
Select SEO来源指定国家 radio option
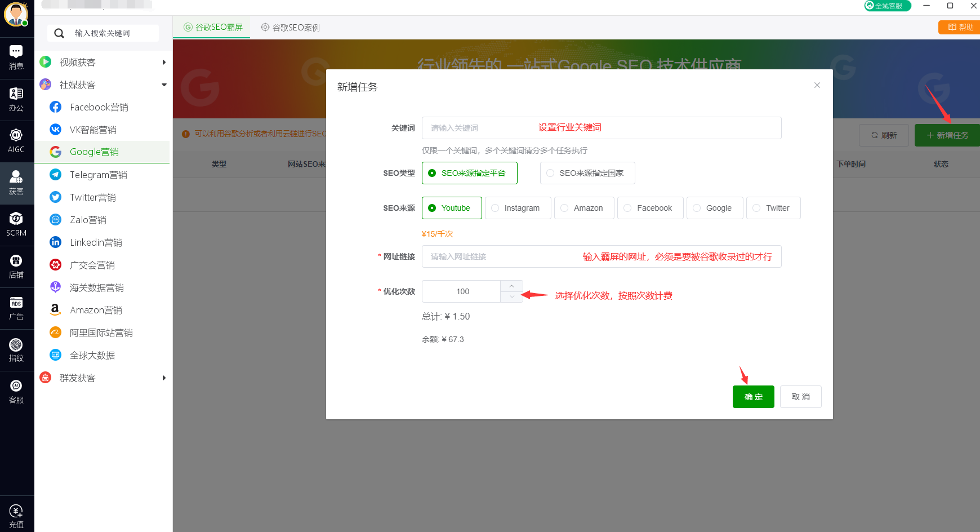tap(587, 173)
